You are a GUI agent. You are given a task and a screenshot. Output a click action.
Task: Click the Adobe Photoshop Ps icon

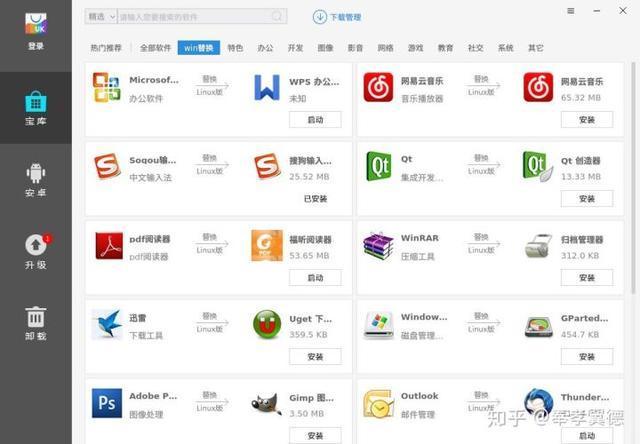(x=107, y=403)
